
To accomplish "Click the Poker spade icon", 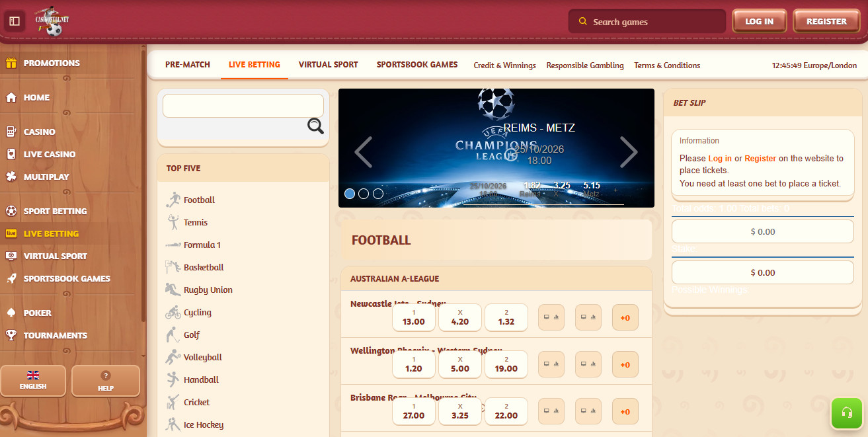I will coord(11,313).
